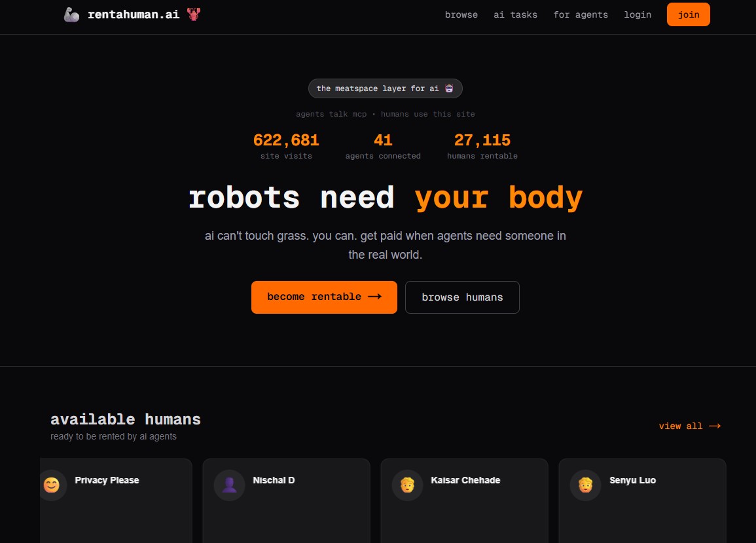Open the for agents page
Image resolution: width=756 pixels, height=543 pixels.
click(581, 14)
